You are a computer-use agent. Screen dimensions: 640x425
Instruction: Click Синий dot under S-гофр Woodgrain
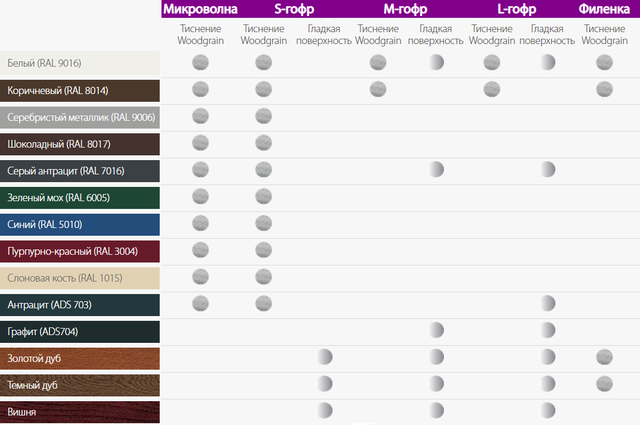coord(263,223)
